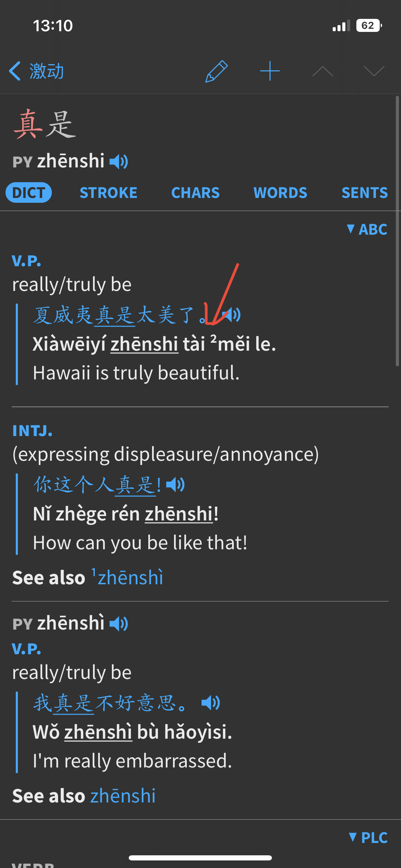Viewport: 401px width, 868px height.
Task: Play audio for 我真是不好意思 sentence
Action: click(x=211, y=703)
